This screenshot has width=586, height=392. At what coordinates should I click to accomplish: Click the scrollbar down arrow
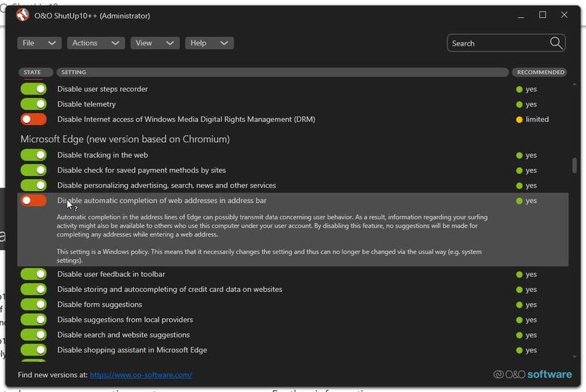pyautogui.click(x=575, y=357)
